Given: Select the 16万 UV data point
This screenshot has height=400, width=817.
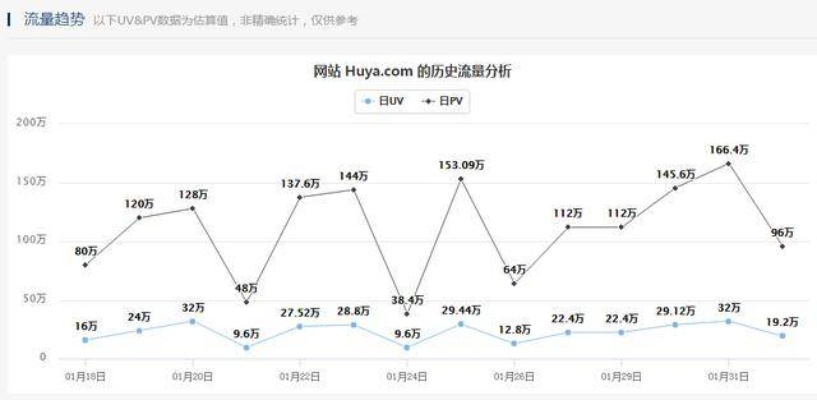Looking at the screenshot, I should pos(85,340).
